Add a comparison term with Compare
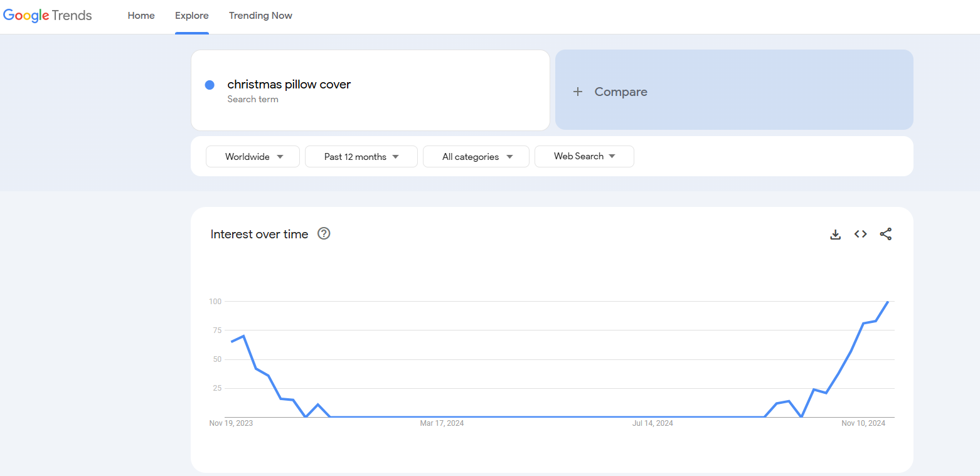This screenshot has width=980, height=476. pyautogui.click(x=734, y=90)
